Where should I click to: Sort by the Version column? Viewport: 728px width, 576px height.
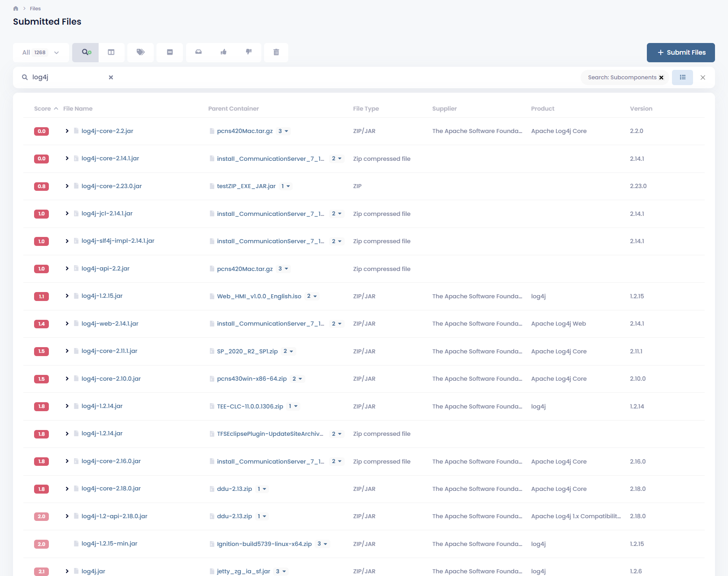pyautogui.click(x=641, y=109)
